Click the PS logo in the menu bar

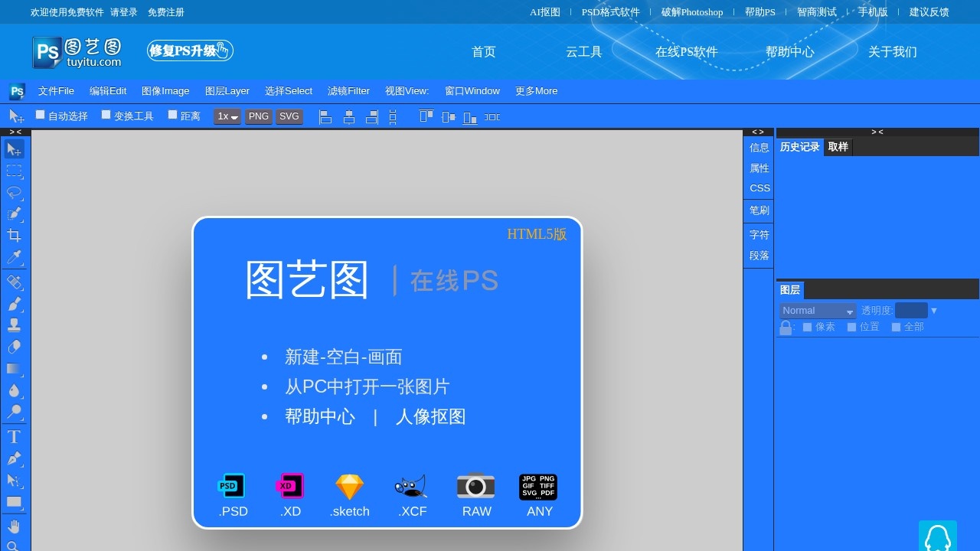tap(17, 92)
